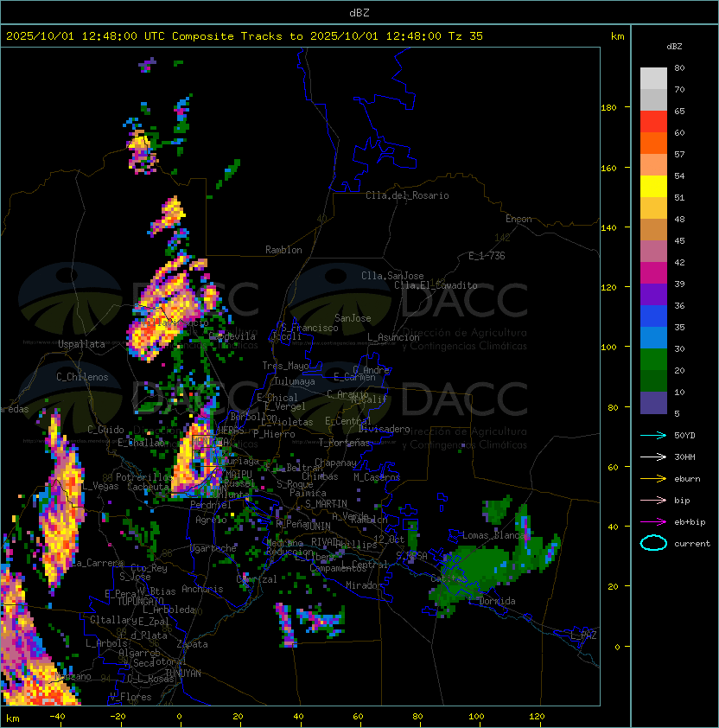Pick the bright green 20-30 dBZ swatch
Screen dimensions: 719x728
[653, 360]
